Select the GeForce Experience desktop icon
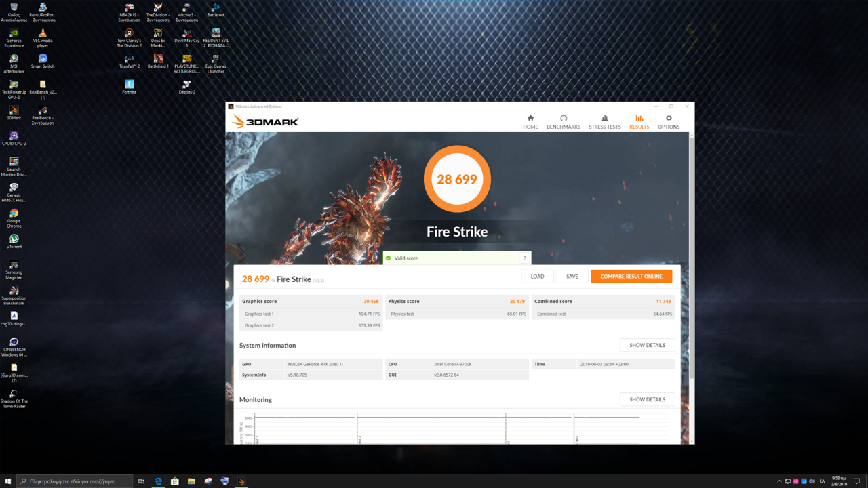The width and height of the screenshot is (868, 488). pos(14,38)
